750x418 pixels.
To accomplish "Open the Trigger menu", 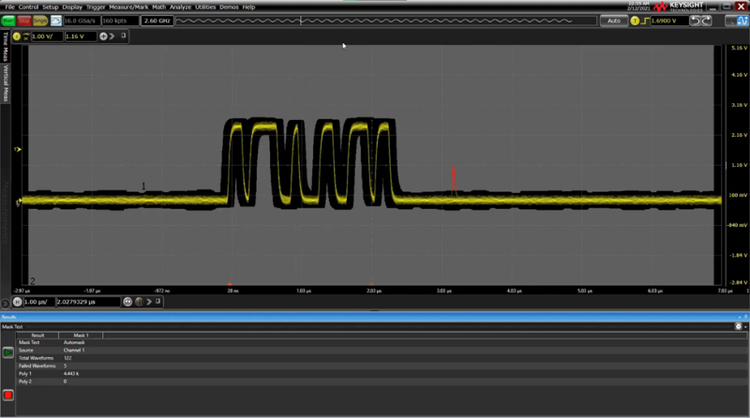I will point(95,6).
